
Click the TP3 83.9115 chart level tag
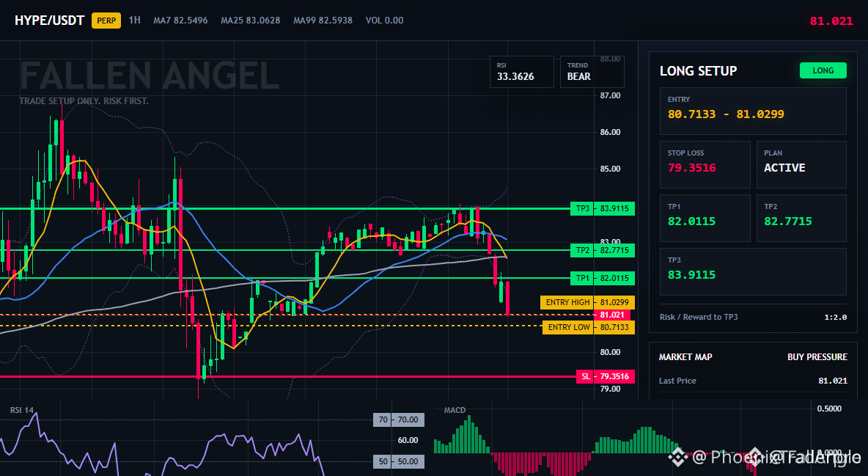[603, 209]
